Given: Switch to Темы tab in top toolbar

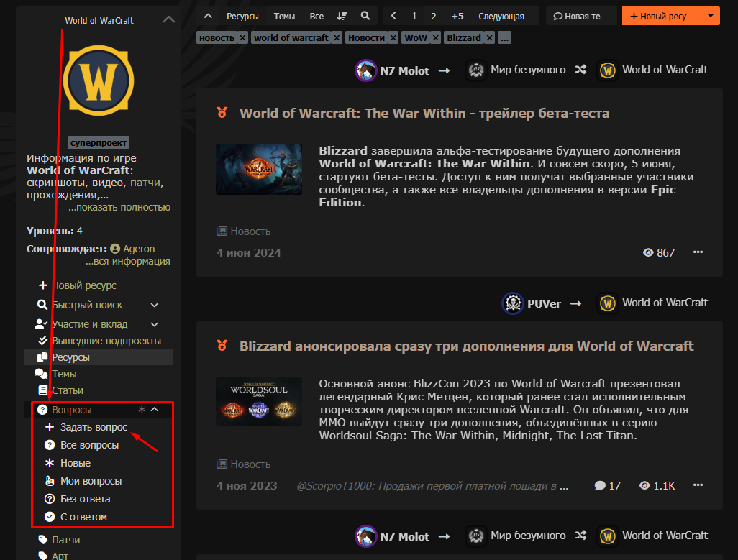Looking at the screenshot, I should (x=284, y=16).
